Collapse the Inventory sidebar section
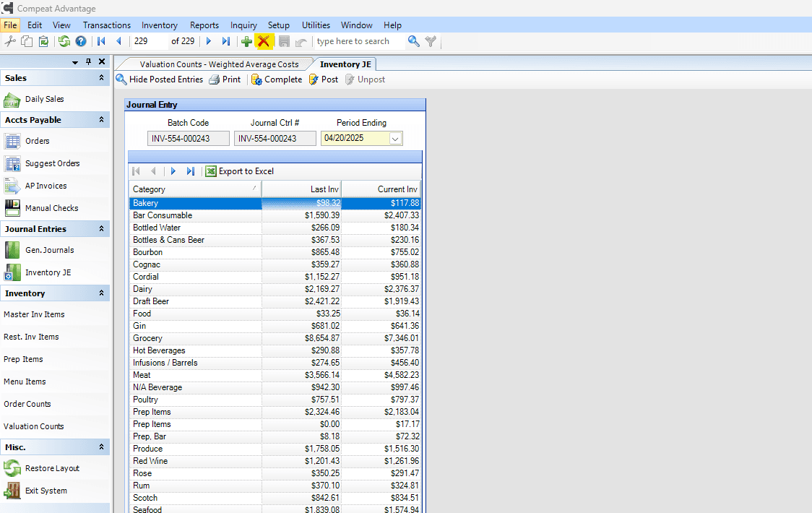The image size is (812, 513). point(101,293)
